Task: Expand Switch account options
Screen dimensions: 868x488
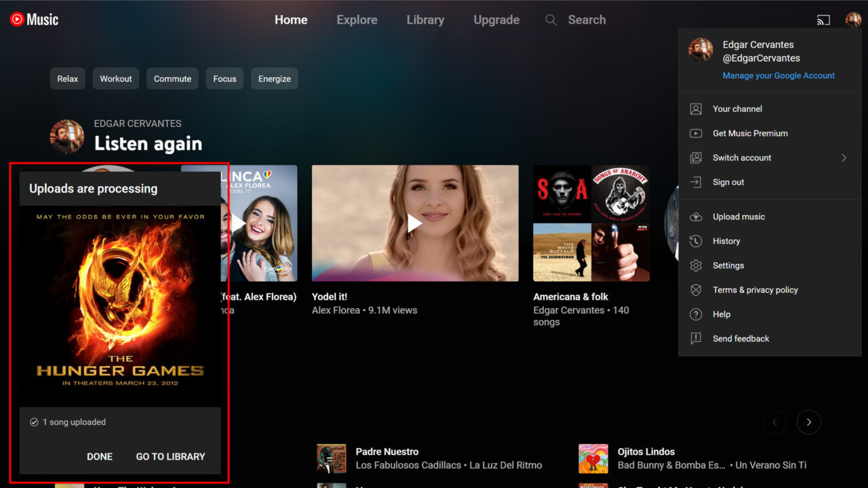Action: click(x=742, y=157)
